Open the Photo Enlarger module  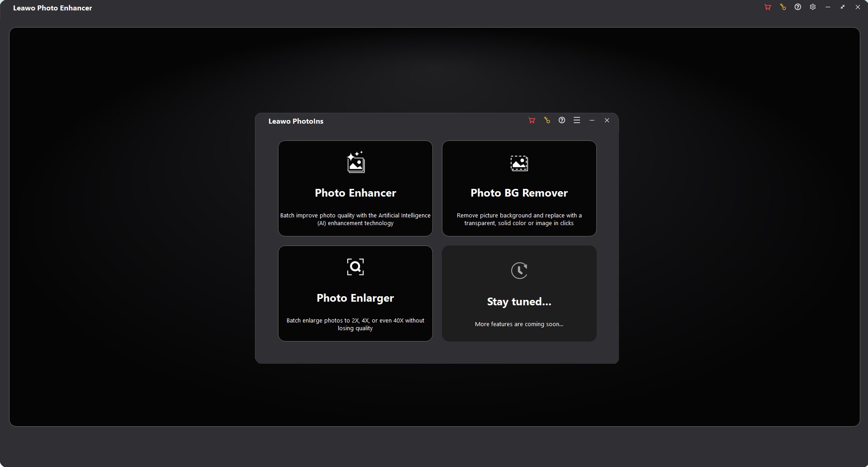(x=355, y=294)
